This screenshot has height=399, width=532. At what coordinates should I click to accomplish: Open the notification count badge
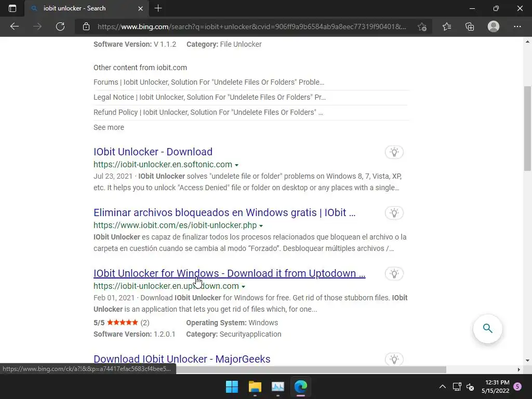[517, 387]
